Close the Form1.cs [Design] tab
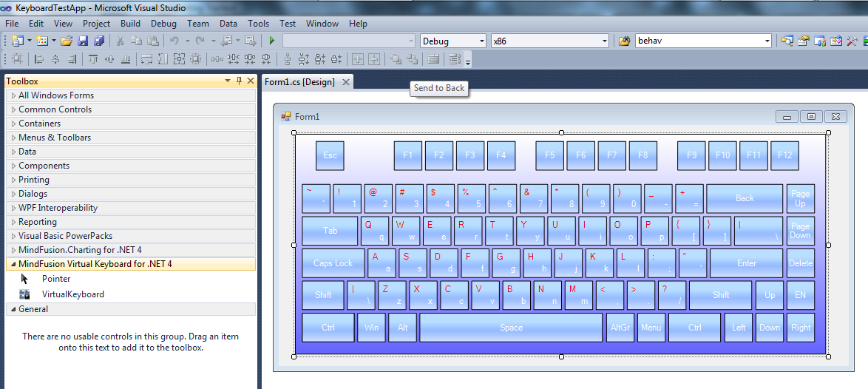The height and width of the screenshot is (389, 868). click(x=345, y=82)
